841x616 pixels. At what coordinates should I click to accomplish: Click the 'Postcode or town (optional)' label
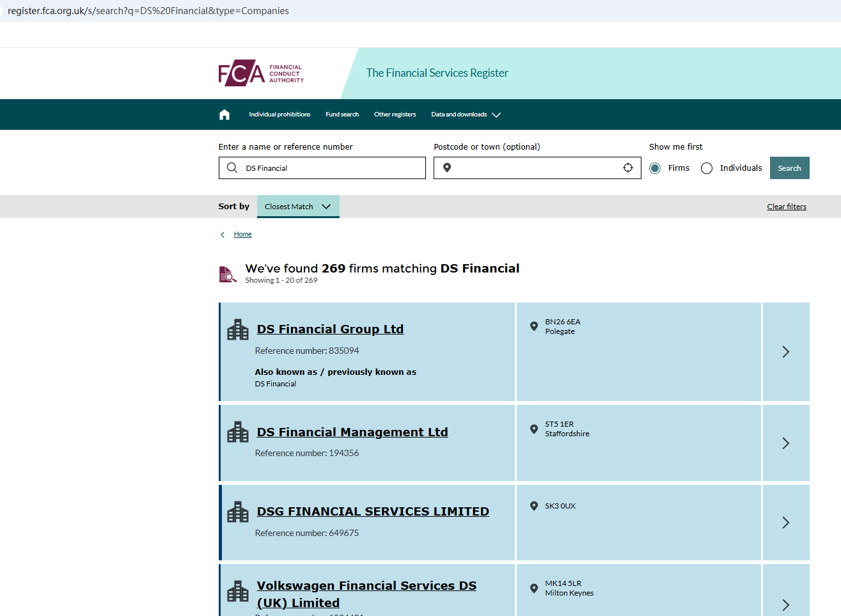(487, 146)
